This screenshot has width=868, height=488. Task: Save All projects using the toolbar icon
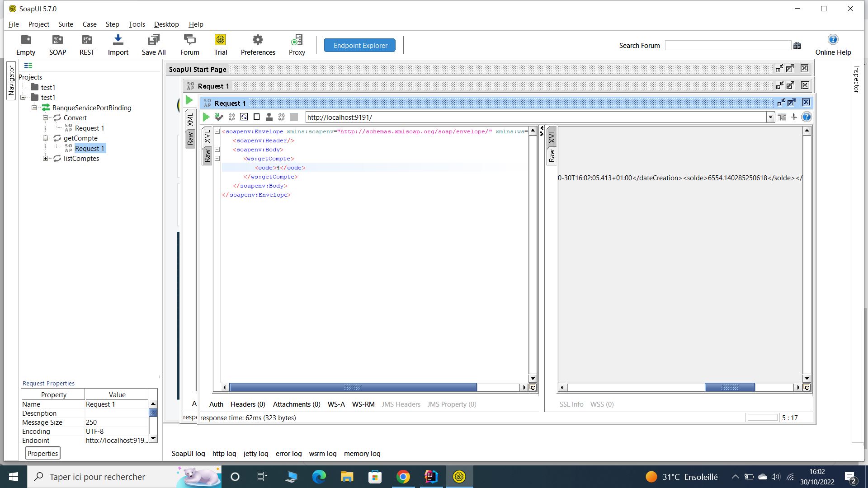click(x=153, y=45)
